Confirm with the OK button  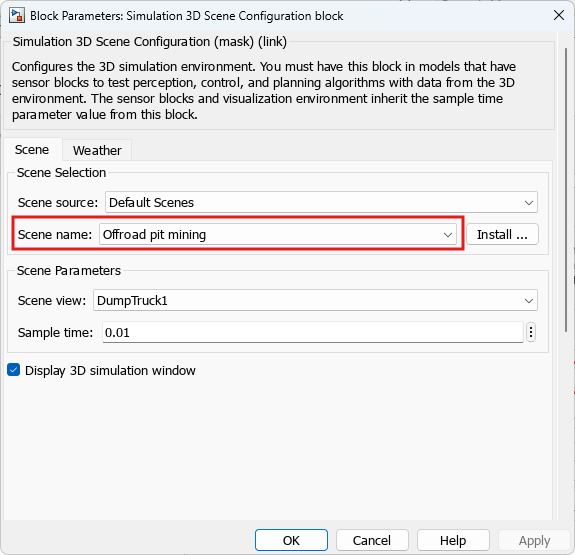point(291,540)
